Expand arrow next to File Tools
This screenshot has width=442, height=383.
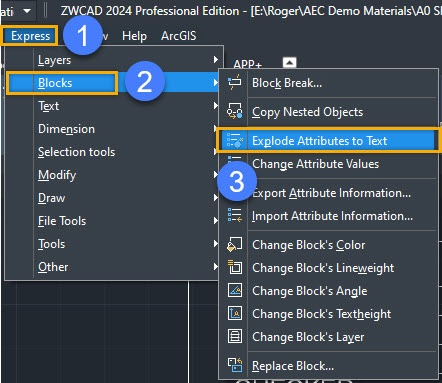pyautogui.click(x=216, y=221)
